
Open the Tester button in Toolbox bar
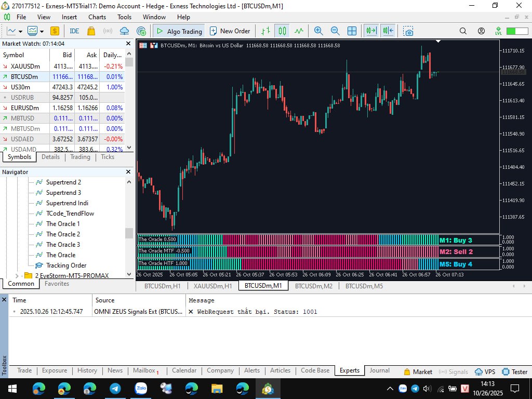[515, 372]
